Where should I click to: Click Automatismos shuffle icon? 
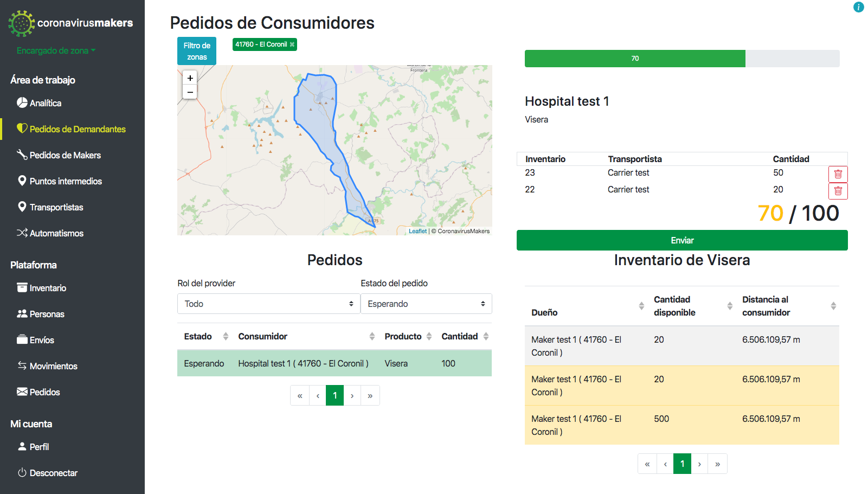pos(22,233)
